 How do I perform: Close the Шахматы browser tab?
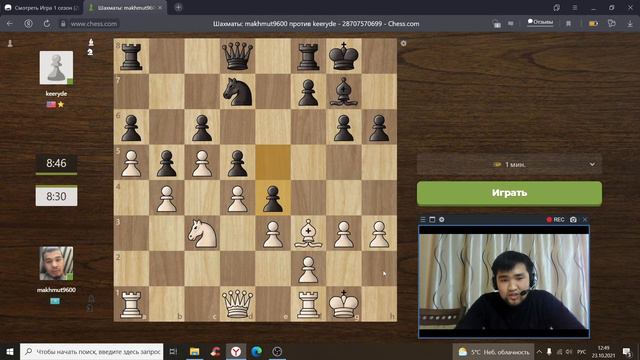pos(160,8)
